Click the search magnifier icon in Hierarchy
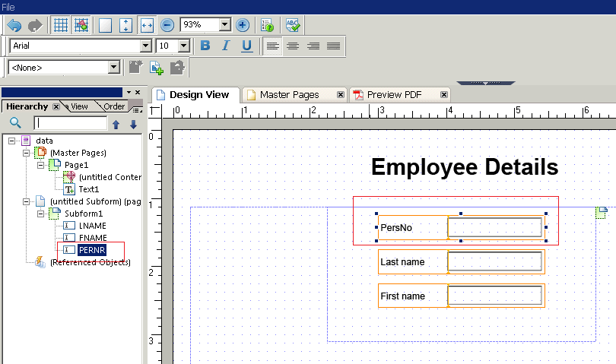The height and width of the screenshot is (364, 616). 15,123
